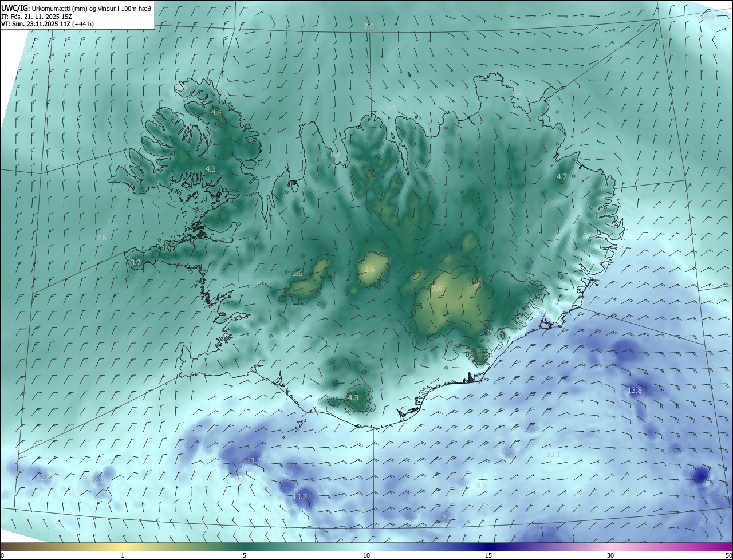Click the 12.4 value label
Image resolution: width=733 pixels, height=560 pixels.
(x=445, y=518)
